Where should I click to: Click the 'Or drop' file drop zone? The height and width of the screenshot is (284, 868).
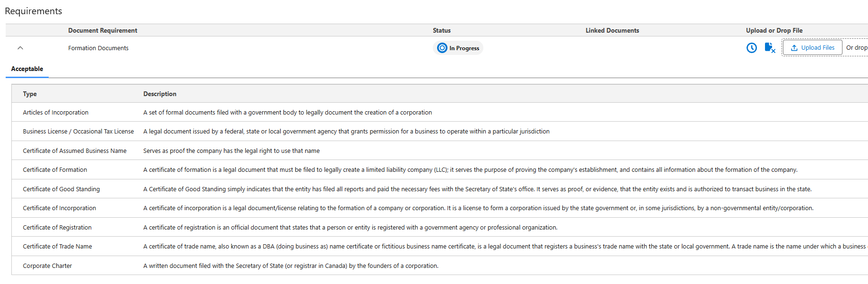pos(856,48)
